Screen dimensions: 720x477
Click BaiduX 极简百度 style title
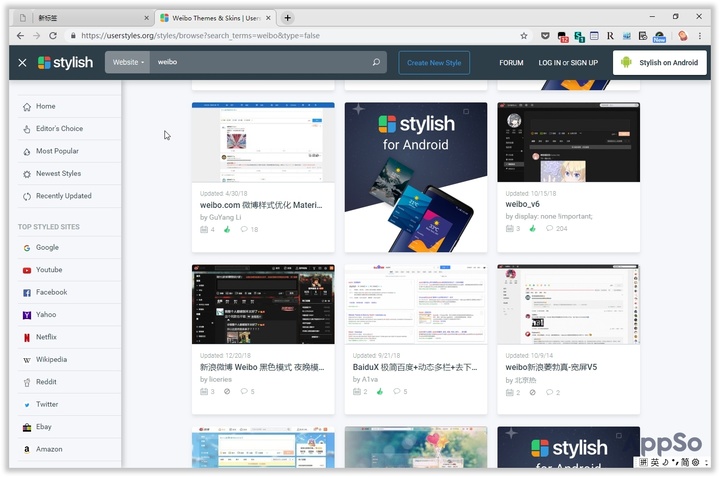(415, 367)
